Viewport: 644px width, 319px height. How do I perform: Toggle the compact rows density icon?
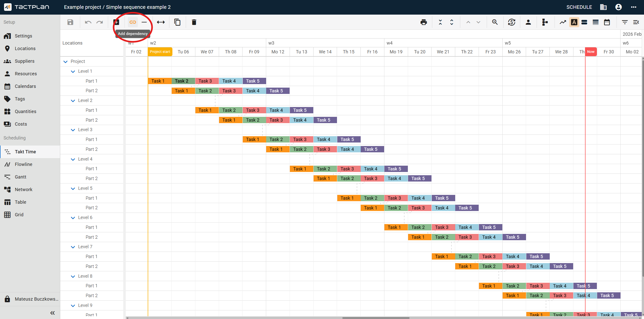click(596, 22)
